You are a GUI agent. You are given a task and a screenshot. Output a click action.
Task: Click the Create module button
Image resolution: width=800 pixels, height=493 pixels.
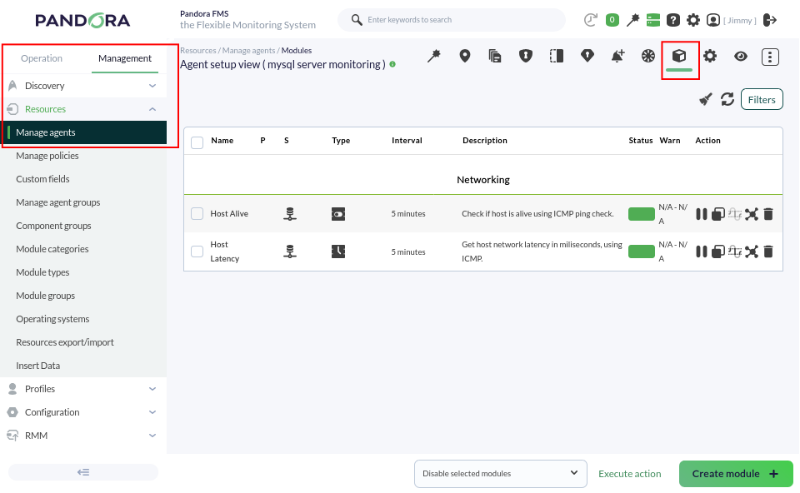click(736, 474)
